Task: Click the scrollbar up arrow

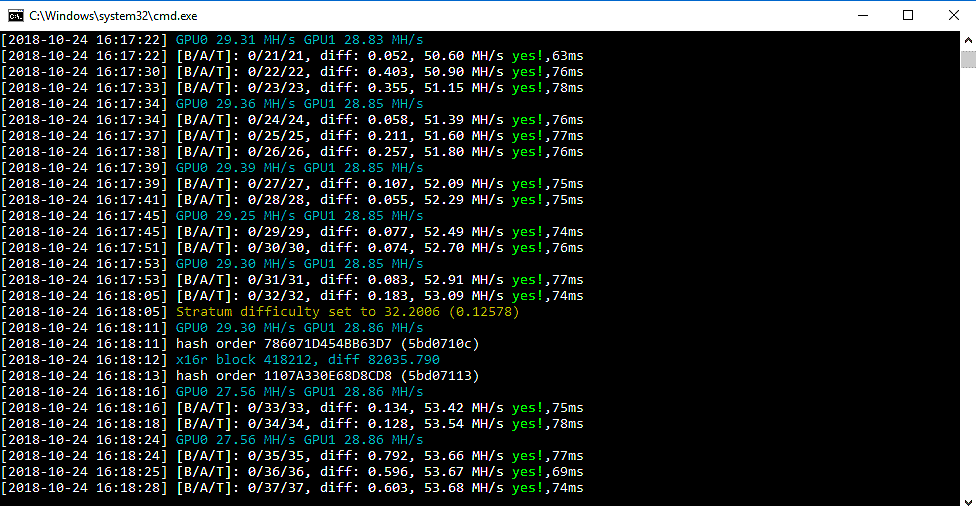Action: 968,40
